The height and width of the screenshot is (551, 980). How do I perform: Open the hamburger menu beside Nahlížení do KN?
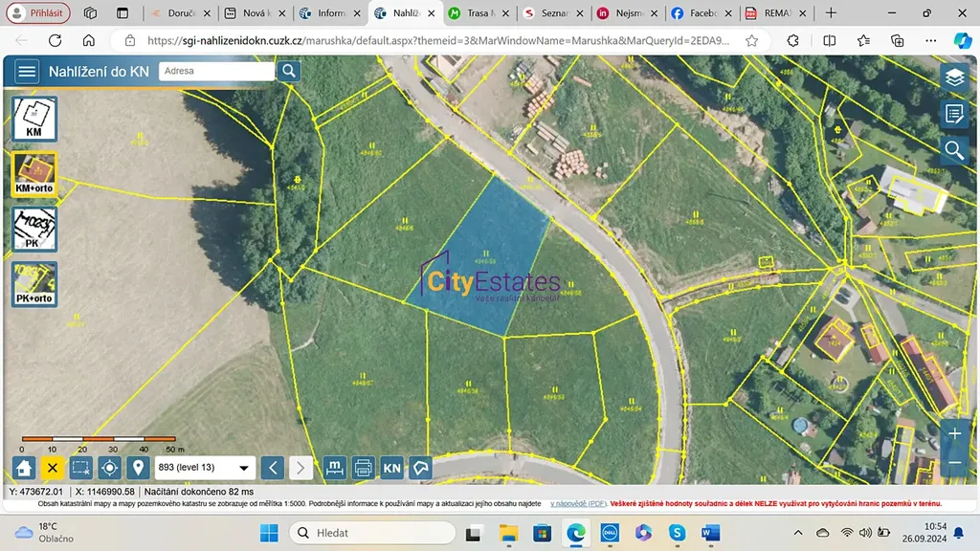tap(27, 72)
